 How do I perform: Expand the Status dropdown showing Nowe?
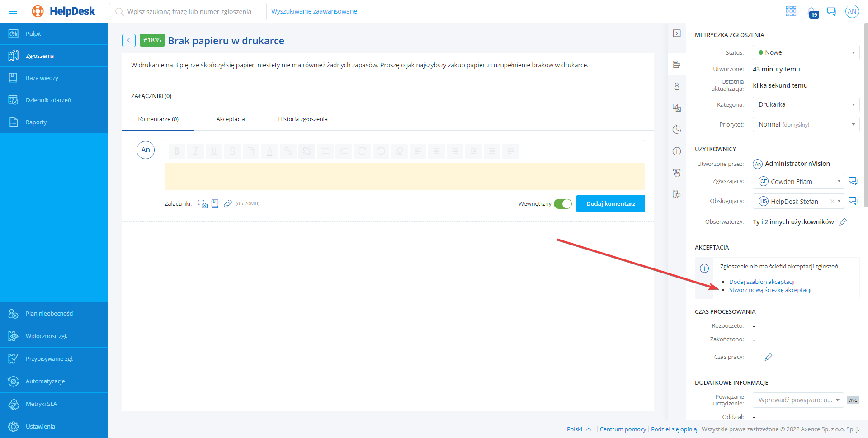coord(806,52)
